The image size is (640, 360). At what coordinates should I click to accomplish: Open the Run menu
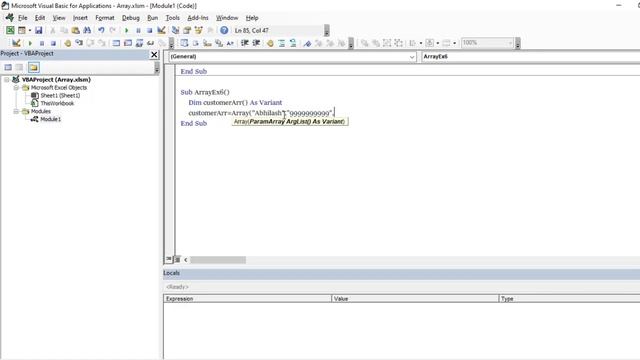click(x=152, y=18)
